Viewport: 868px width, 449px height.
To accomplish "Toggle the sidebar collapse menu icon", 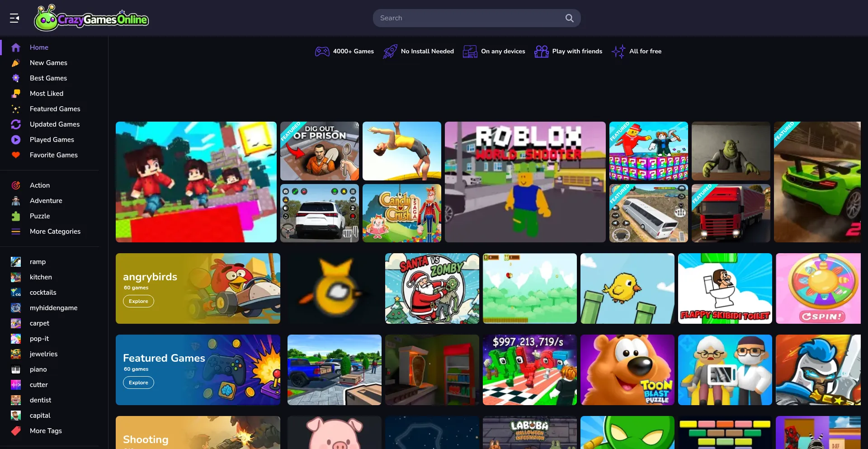I will pos(14,18).
